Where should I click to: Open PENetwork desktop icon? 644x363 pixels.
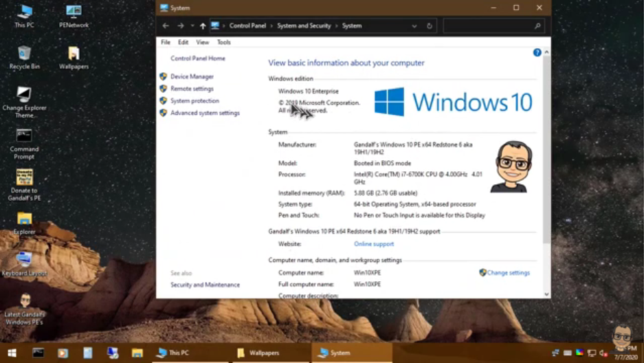click(74, 16)
